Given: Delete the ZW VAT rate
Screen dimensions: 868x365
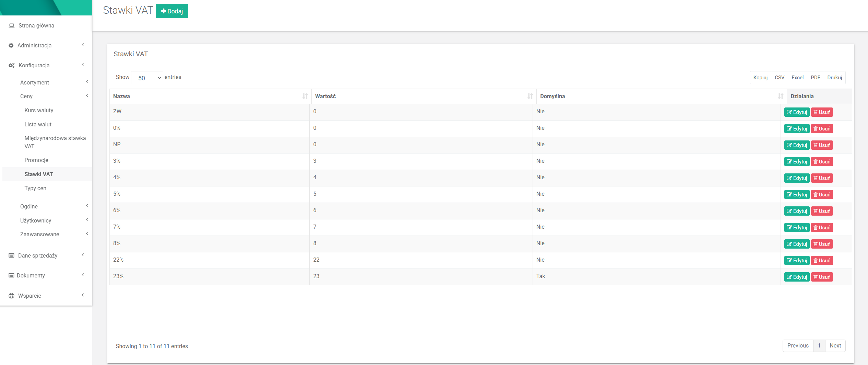Looking at the screenshot, I should (822, 112).
